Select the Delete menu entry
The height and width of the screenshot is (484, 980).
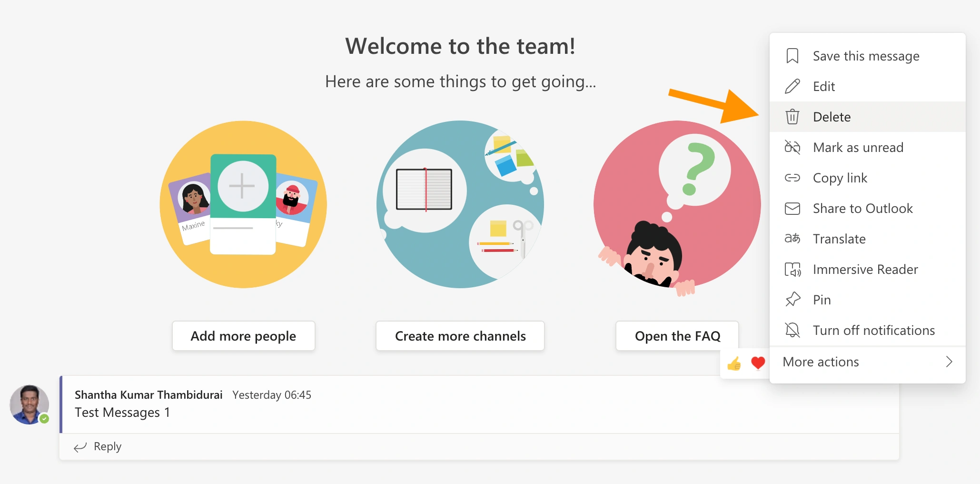pyautogui.click(x=867, y=117)
